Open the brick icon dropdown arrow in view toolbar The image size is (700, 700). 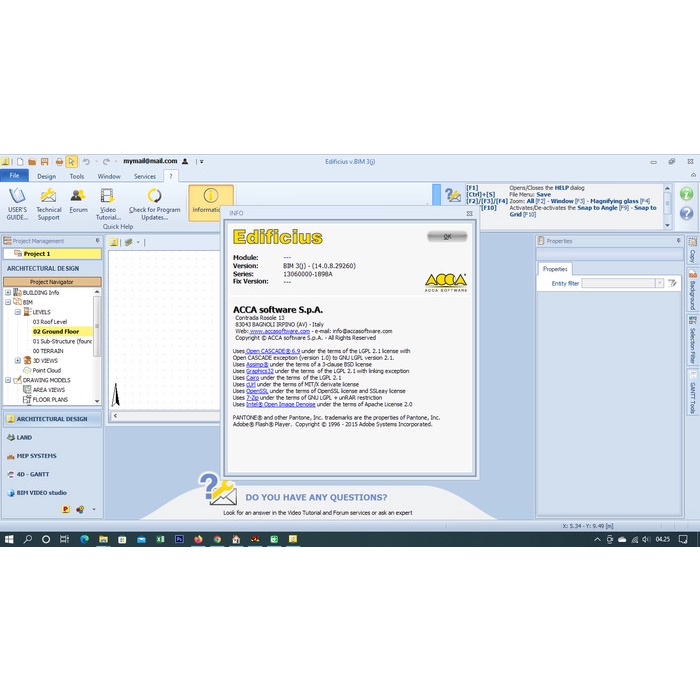138,242
